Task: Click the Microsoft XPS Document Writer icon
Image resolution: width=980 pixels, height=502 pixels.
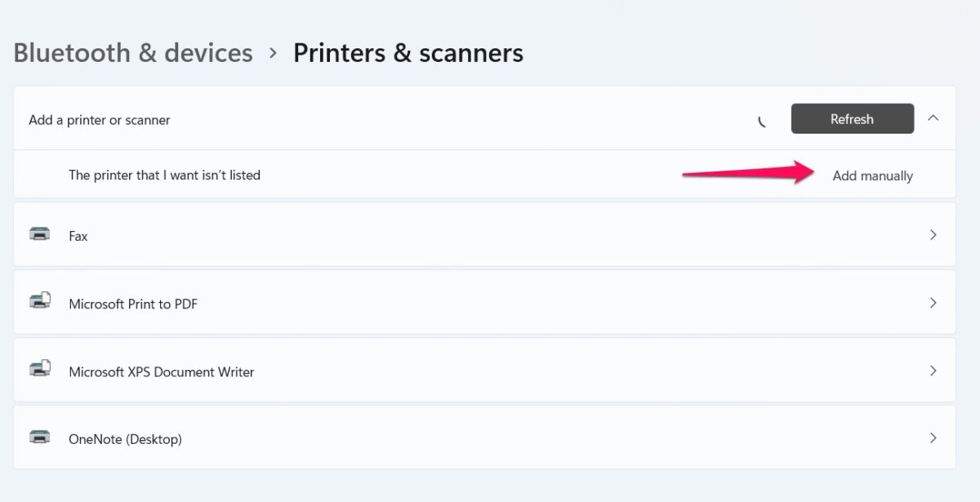Action: point(40,369)
